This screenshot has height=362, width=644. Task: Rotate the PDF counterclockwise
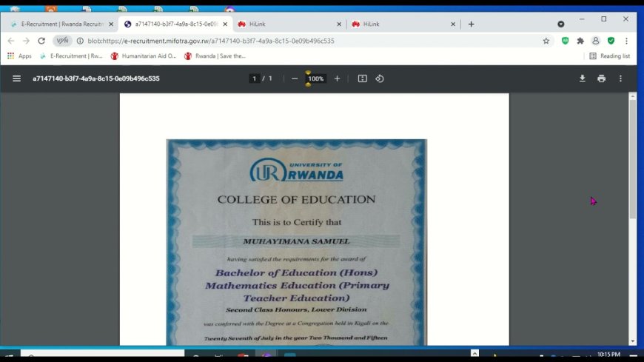(380, 78)
